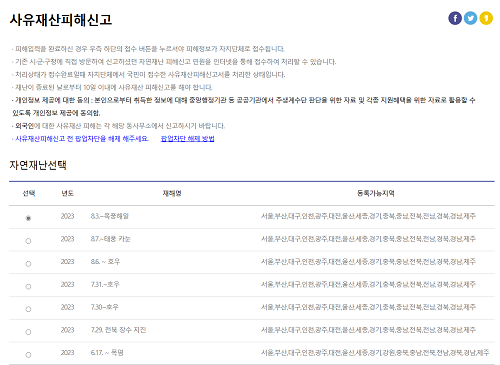Click year 2023 in 전북 장수 지진 row
The width and height of the screenshot is (500, 365).
point(67,330)
